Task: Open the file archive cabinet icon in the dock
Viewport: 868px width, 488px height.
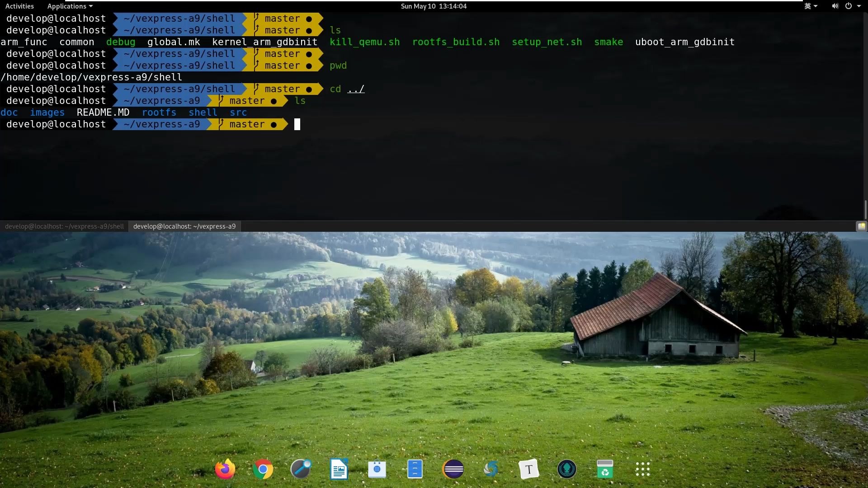Action: coord(415,469)
